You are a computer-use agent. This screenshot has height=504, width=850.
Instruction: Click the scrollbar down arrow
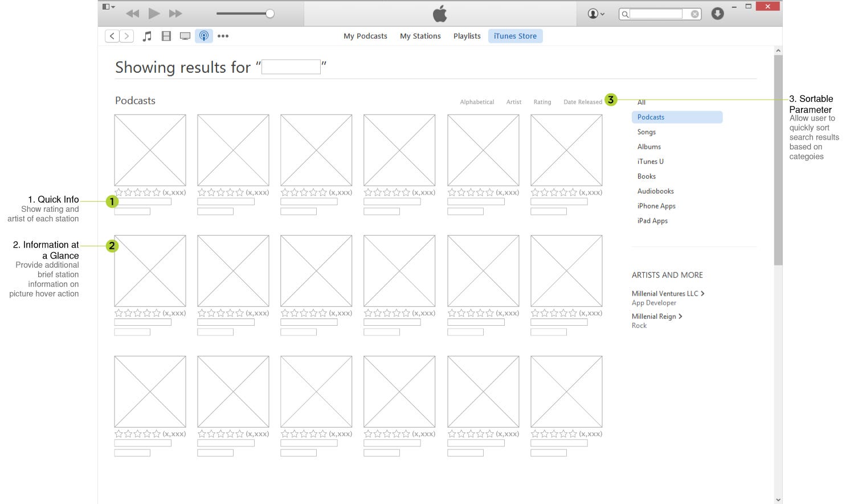point(778,499)
